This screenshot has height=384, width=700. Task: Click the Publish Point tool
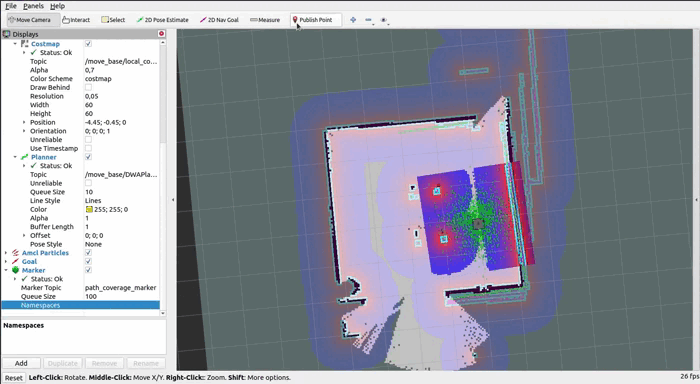pos(312,20)
